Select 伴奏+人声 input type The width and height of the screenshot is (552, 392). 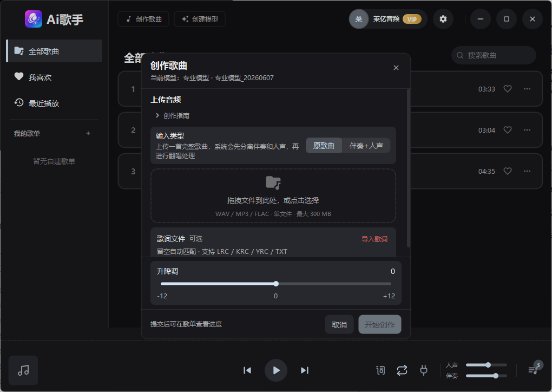coord(366,146)
